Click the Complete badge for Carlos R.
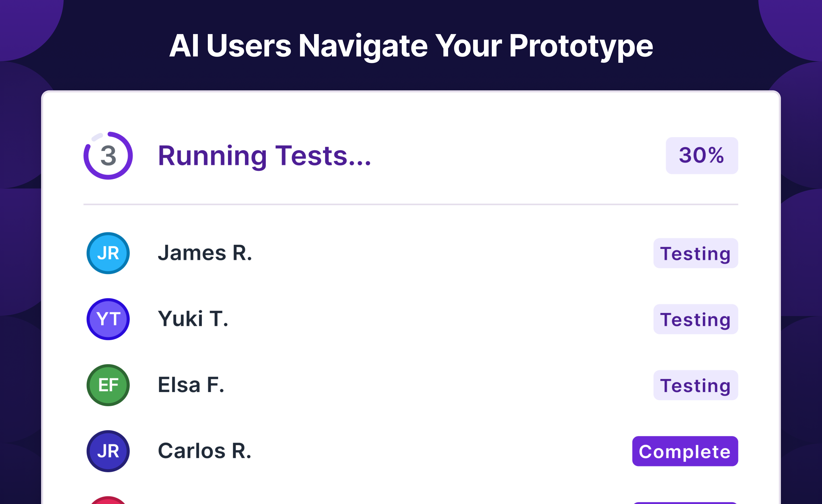 [684, 451]
